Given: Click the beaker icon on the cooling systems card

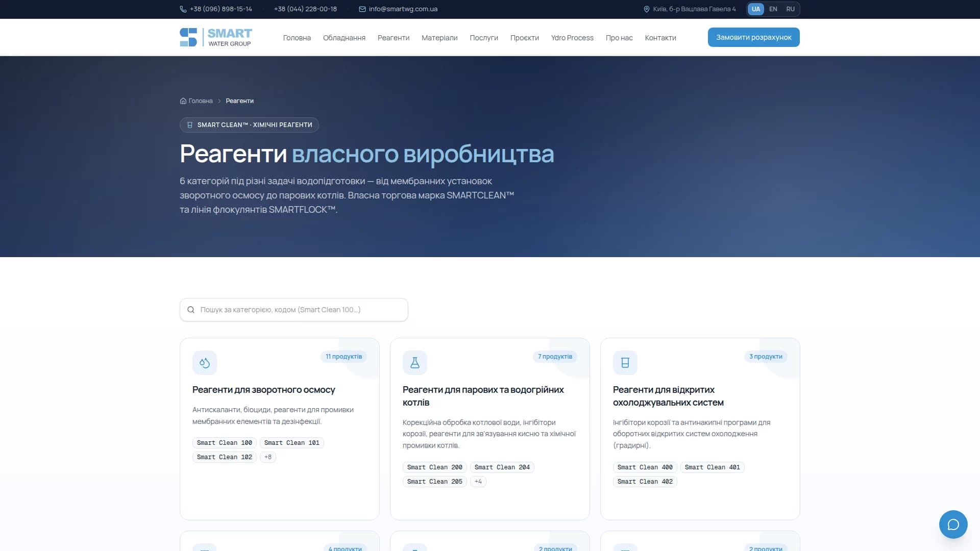Looking at the screenshot, I should (x=625, y=363).
